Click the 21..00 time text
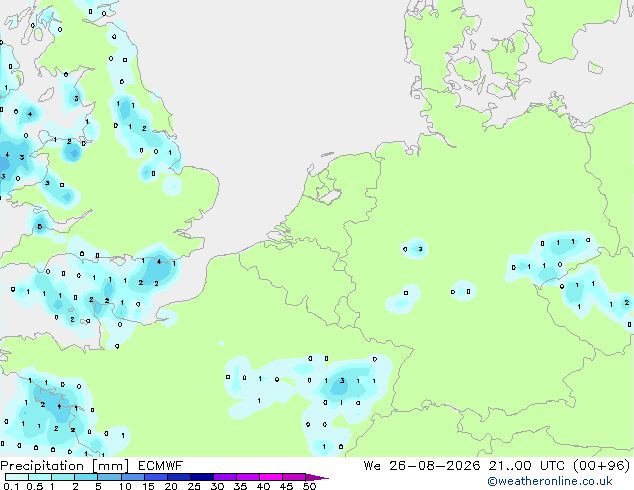The height and width of the screenshot is (490, 634). 510,466
